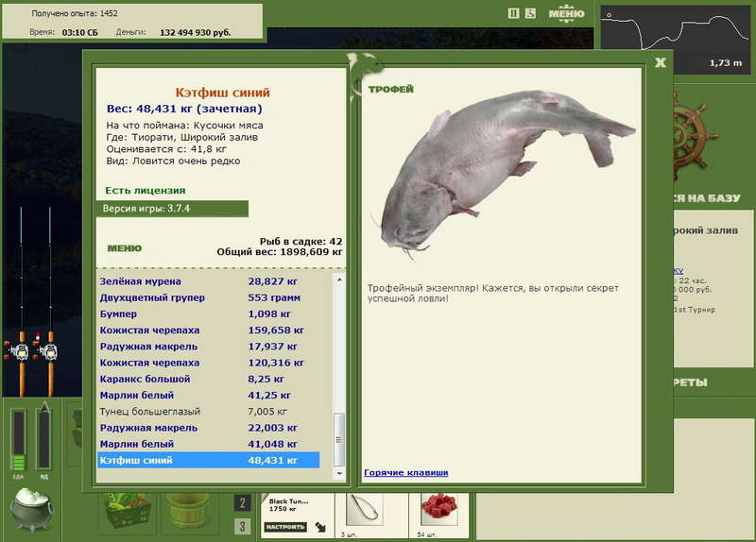This screenshot has width=756, height=542.
Task: Click the Версия игры: 3.7.4 bar
Action: 172,209
